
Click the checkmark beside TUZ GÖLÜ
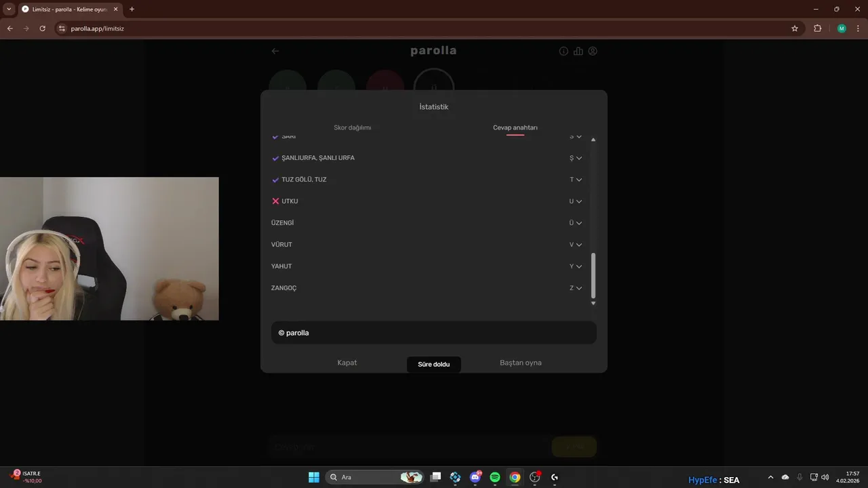[x=275, y=180]
